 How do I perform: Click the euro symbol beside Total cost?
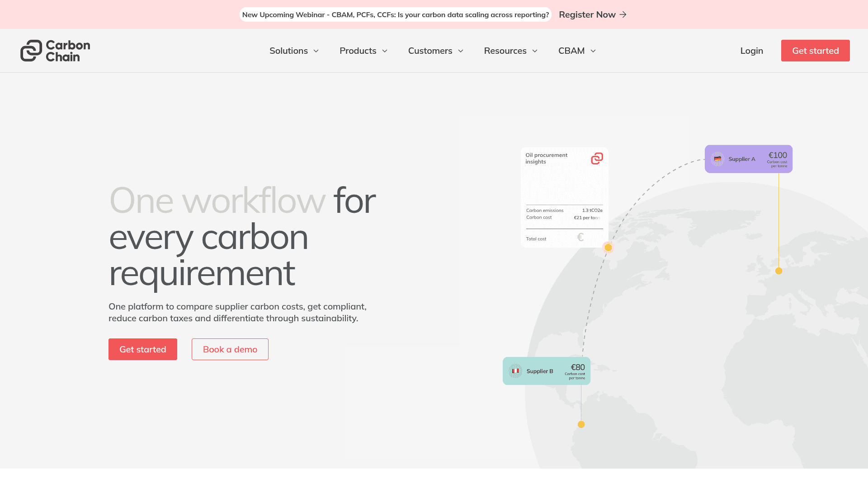[580, 237]
